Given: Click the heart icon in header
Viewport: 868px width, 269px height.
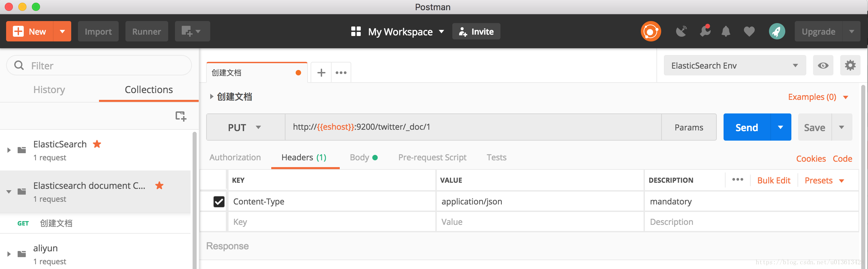Looking at the screenshot, I should click(749, 31).
